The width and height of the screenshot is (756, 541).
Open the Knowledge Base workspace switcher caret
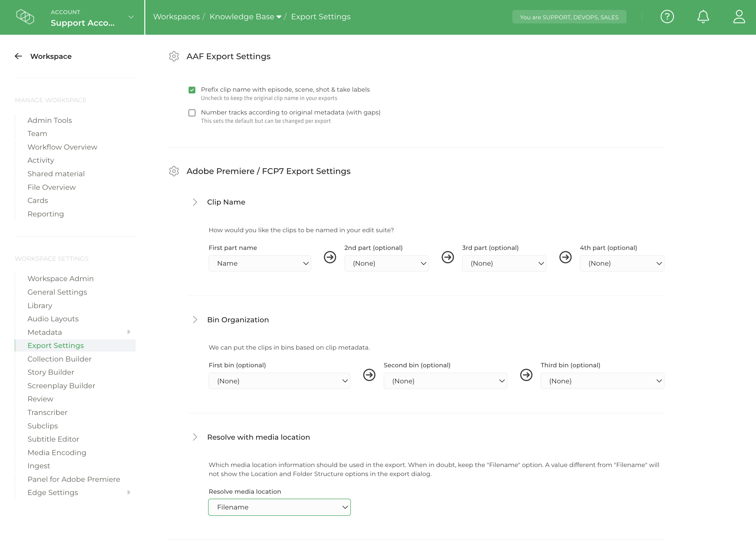pyautogui.click(x=278, y=17)
